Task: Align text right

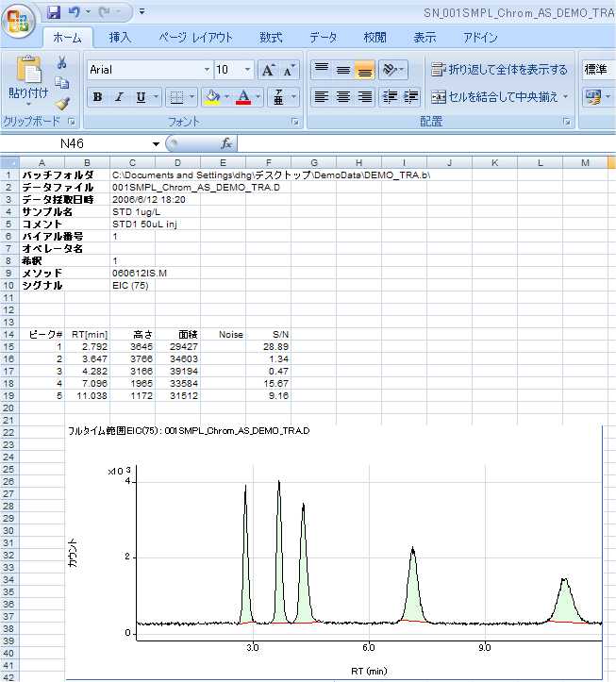Action: tap(364, 97)
